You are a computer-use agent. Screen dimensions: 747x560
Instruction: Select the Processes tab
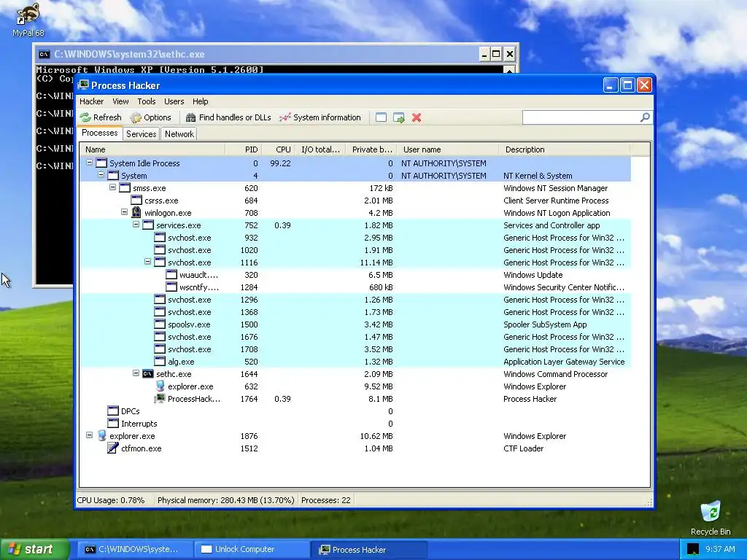click(99, 133)
